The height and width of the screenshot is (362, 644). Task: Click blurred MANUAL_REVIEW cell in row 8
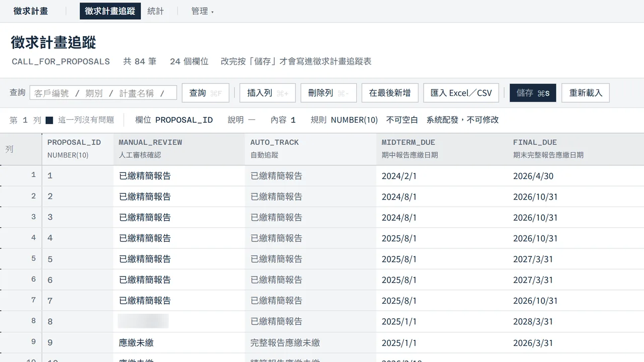pyautogui.click(x=179, y=321)
